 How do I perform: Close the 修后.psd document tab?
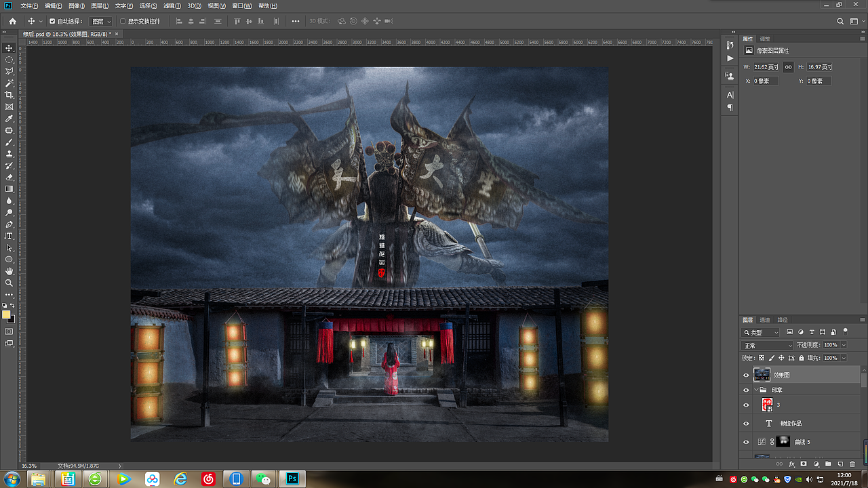117,33
